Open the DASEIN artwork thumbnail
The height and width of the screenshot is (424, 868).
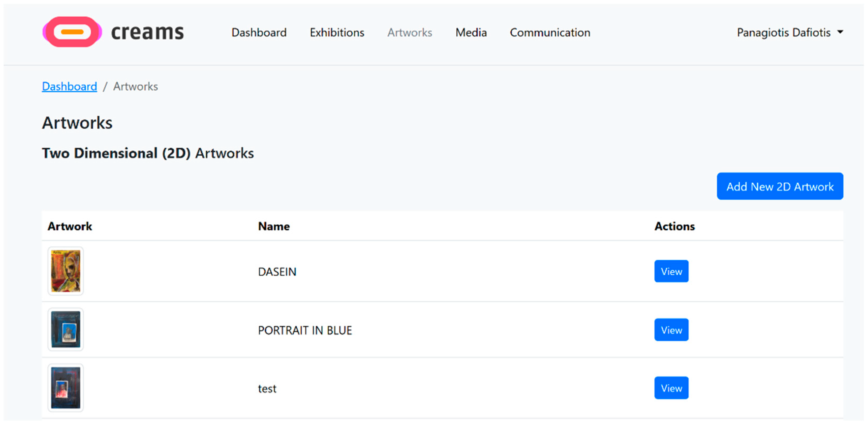66,271
